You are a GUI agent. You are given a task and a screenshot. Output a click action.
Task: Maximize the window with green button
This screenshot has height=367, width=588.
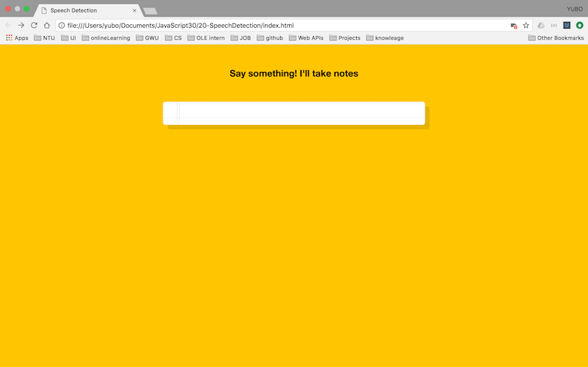[26, 8]
